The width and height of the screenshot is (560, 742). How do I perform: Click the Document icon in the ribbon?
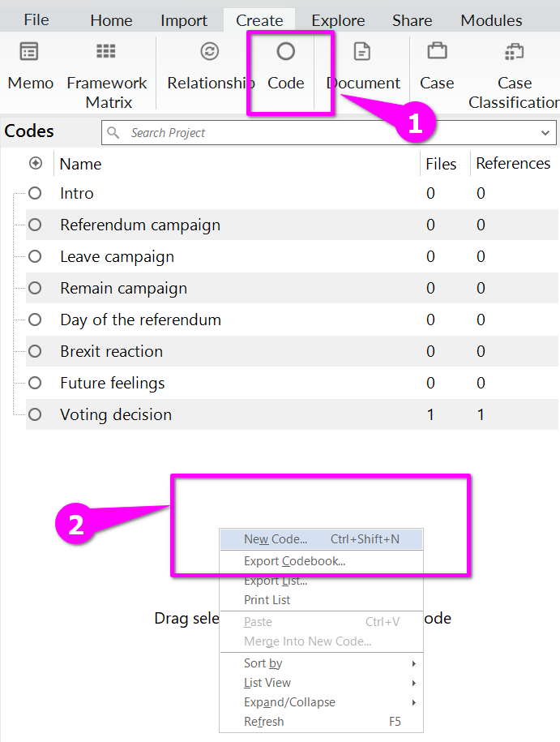coord(362,52)
